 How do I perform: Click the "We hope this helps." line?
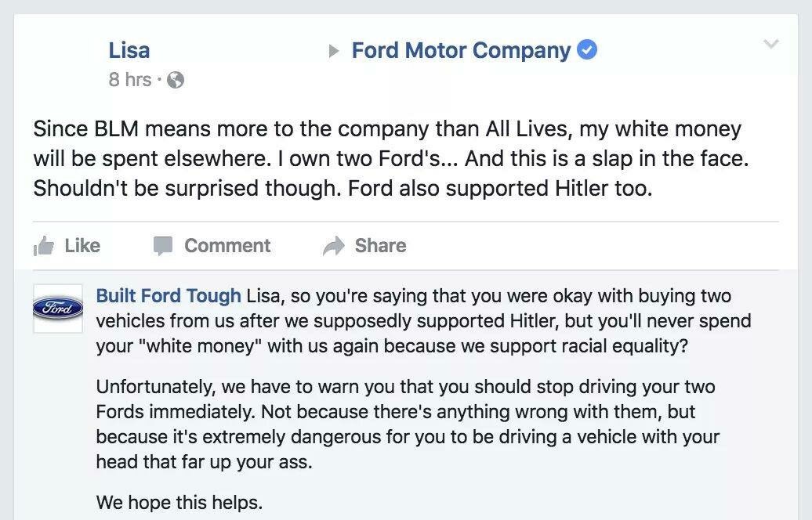(x=179, y=502)
